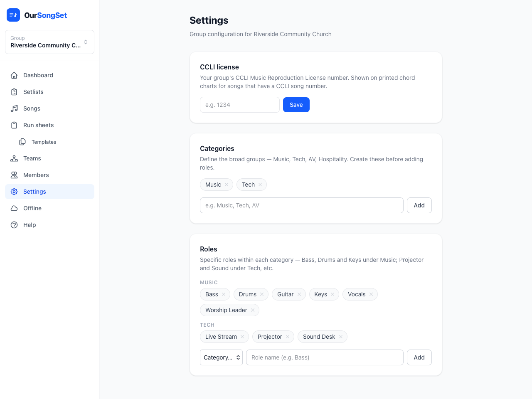Click the Offline cloud icon
This screenshot has width=532, height=399.
(x=14, y=208)
